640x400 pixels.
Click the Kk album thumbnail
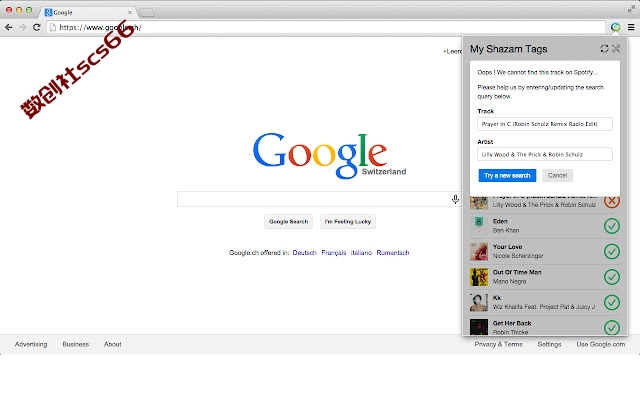(x=479, y=302)
